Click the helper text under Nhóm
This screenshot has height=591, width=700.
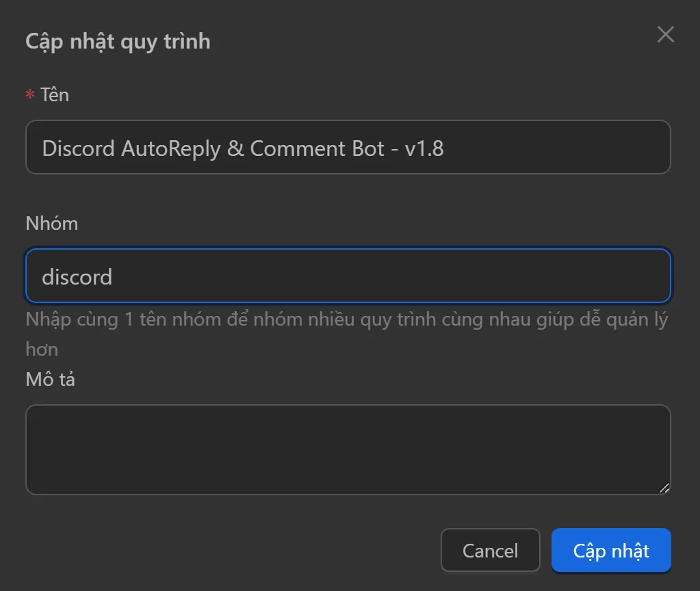346,320
